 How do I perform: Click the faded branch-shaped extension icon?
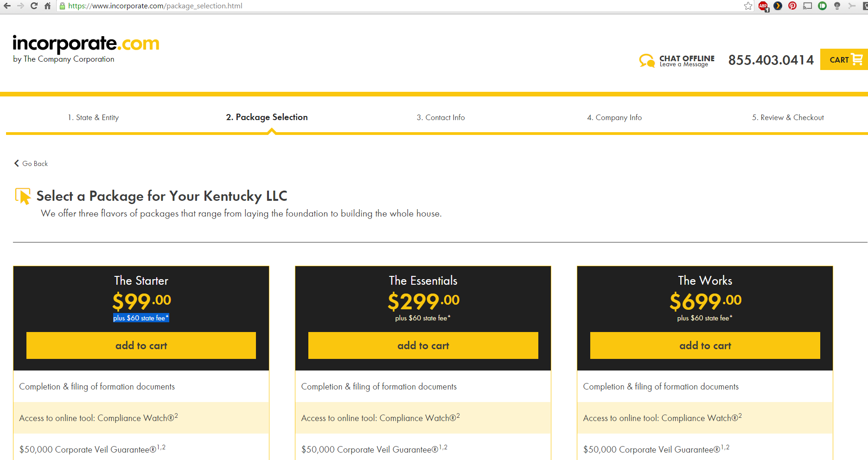point(852,6)
